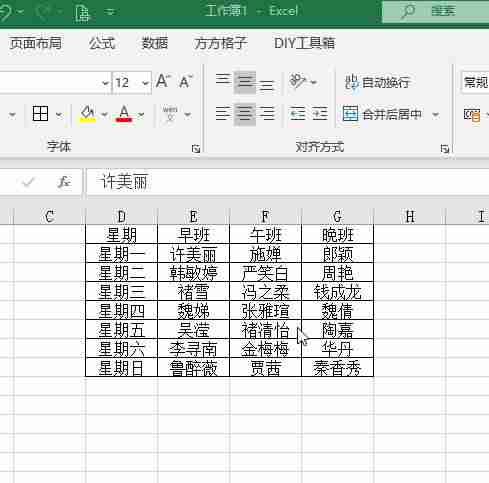Expand the fill color dropdown arrow
Screen dimensions: 489x483
click(104, 115)
